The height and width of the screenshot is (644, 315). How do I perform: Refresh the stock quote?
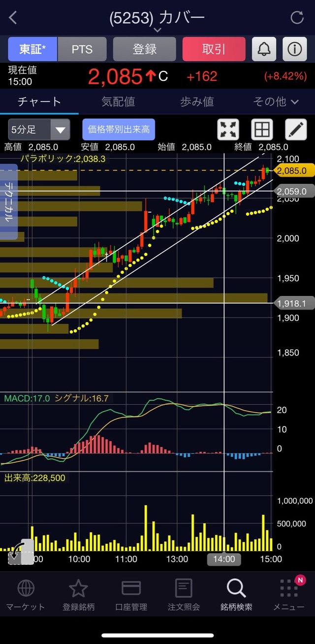pos(297,18)
